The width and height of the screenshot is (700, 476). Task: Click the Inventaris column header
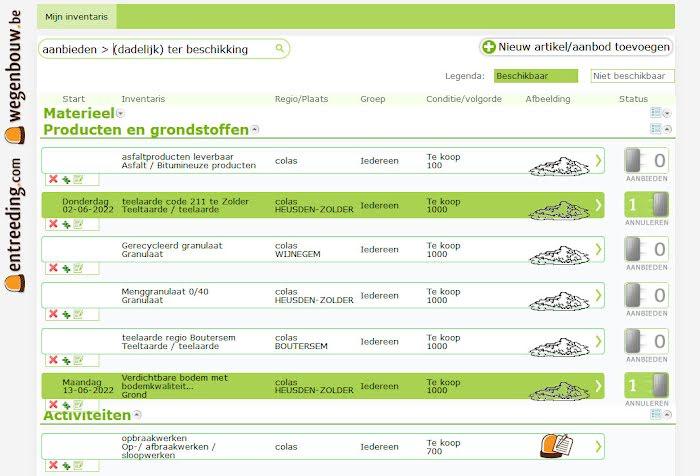click(143, 99)
